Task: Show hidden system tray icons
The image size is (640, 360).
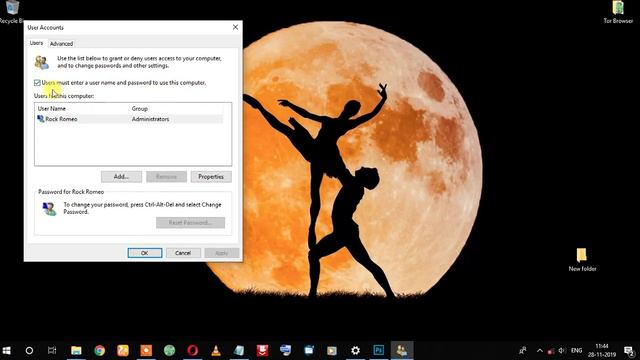Action: tap(540, 350)
